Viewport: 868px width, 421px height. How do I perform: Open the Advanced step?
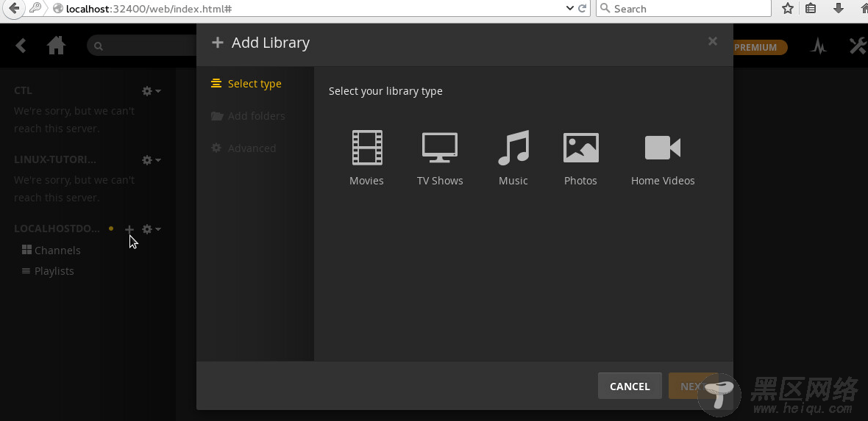(x=243, y=148)
